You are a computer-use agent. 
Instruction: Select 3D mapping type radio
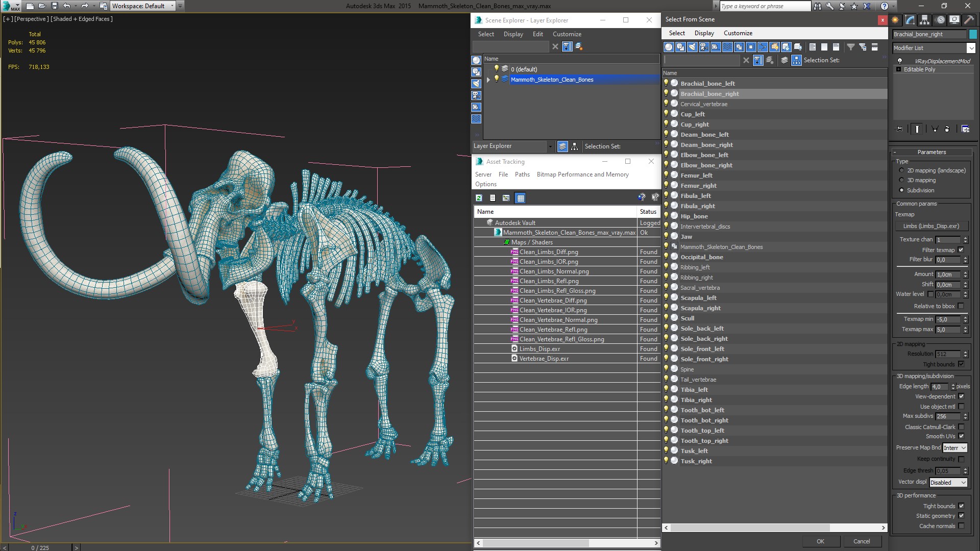pyautogui.click(x=901, y=180)
